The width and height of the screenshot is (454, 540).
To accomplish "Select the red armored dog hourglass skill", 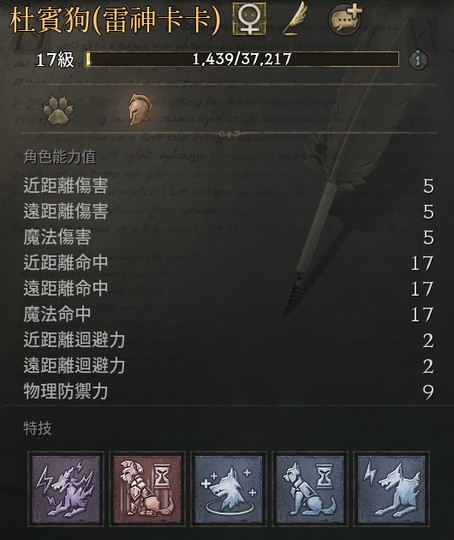I will pyautogui.click(x=147, y=489).
